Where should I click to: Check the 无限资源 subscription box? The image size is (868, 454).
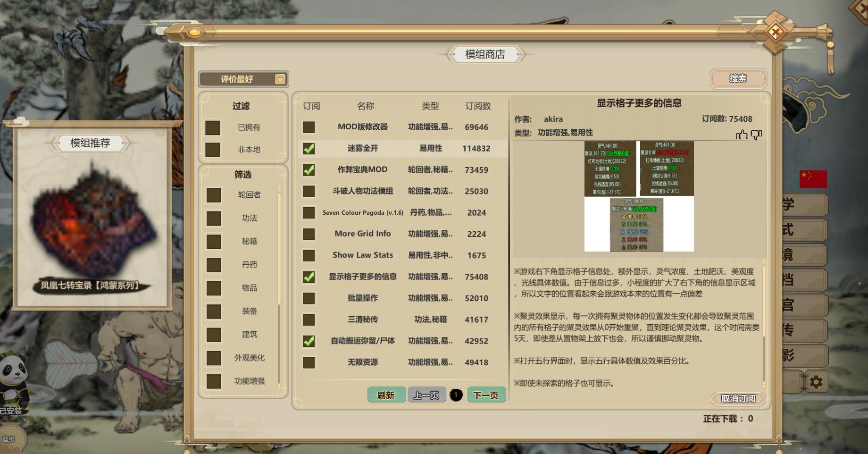309,362
